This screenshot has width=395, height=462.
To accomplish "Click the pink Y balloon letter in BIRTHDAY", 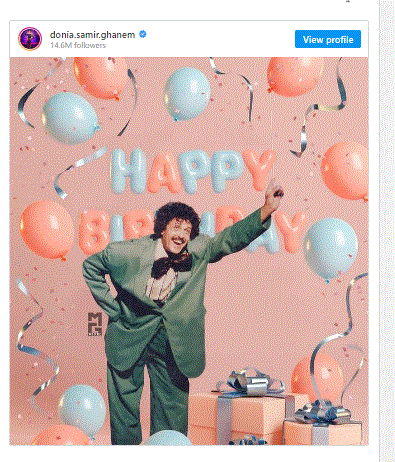I will point(291,231).
